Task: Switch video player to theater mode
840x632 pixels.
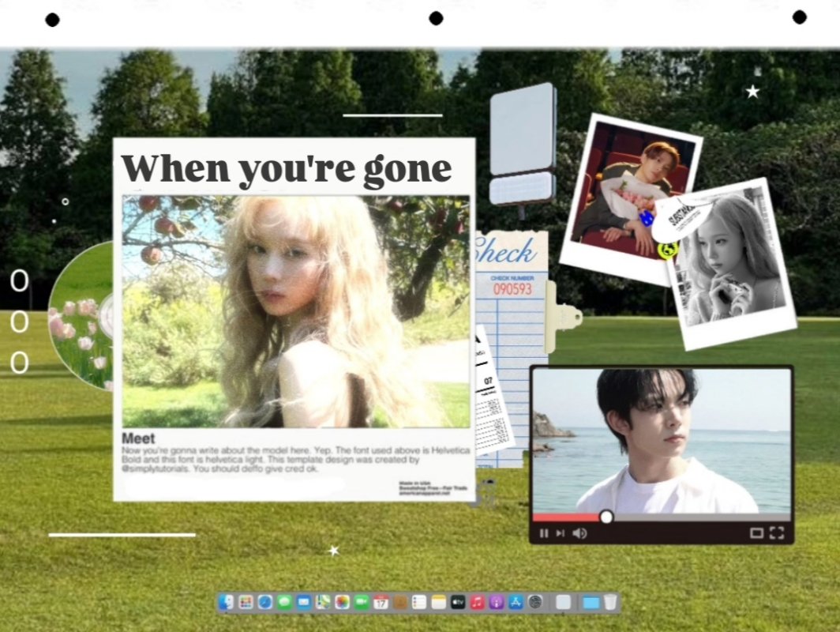Action: pyautogui.click(x=756, y=532)
